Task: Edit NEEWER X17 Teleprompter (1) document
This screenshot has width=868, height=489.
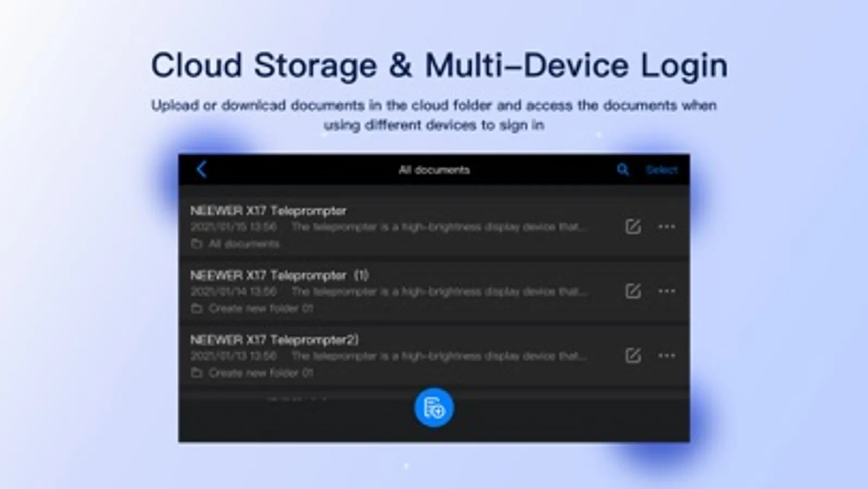Action: (633, 291)
